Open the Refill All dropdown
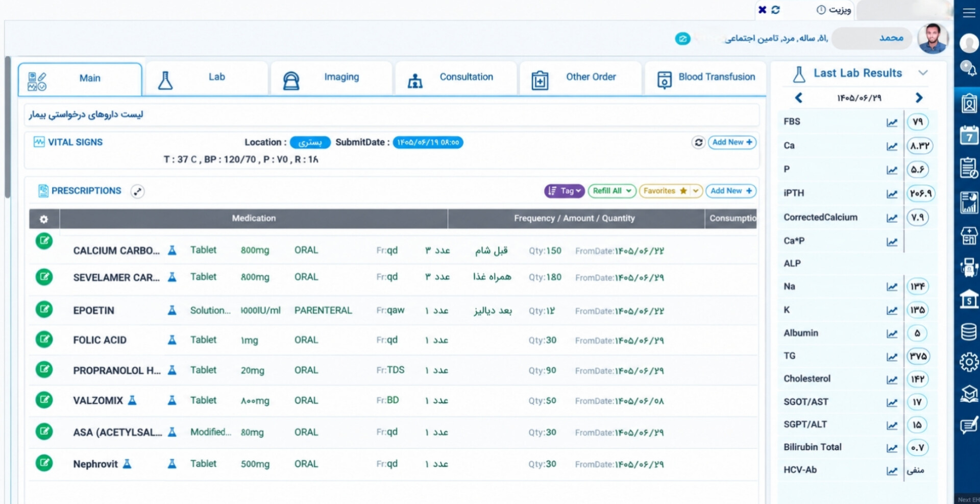Screen dimensions: 980x504 612,191
